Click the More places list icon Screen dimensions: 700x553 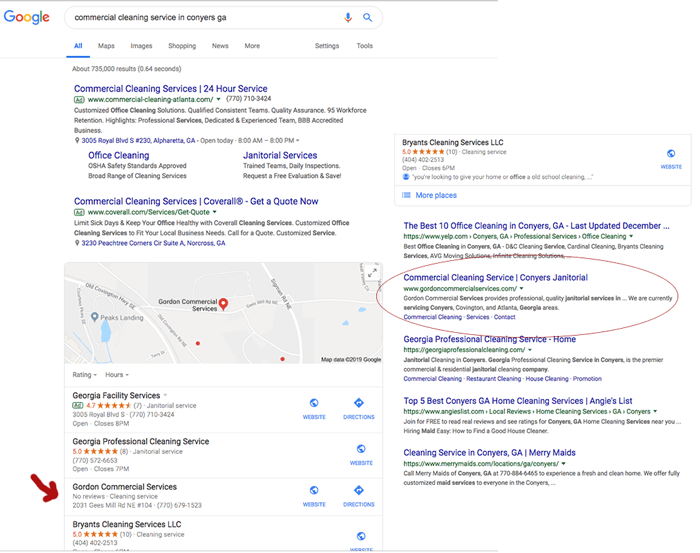pos(406,195)
